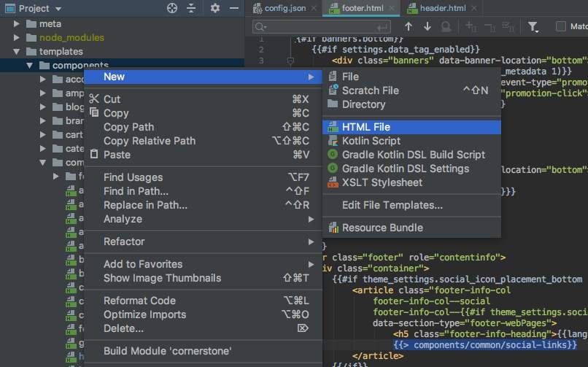Click the social-links include line in editor
The image size is (588, 367).
click(484, 345)
